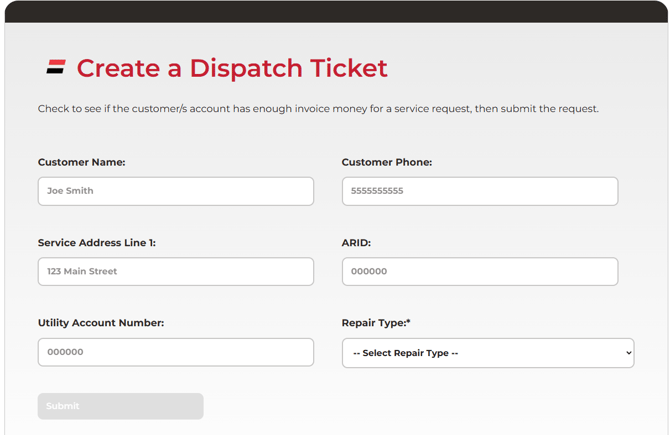Click the "ARID:" label
The width and height of the screenshot is (670, 435).
point(356,243)
